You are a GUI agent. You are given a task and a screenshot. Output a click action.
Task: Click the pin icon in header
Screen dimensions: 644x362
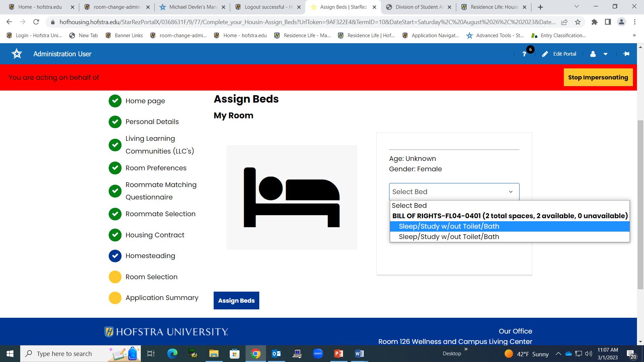pos(626,54)
